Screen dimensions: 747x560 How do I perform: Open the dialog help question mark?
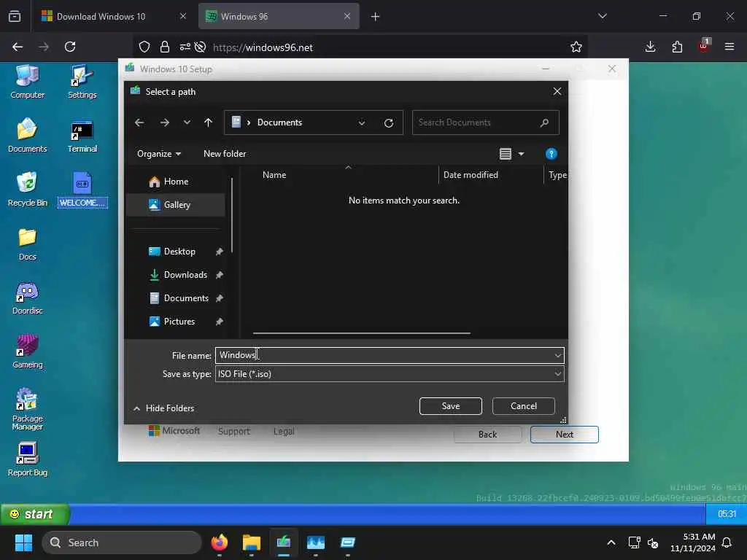click(551, 154)
